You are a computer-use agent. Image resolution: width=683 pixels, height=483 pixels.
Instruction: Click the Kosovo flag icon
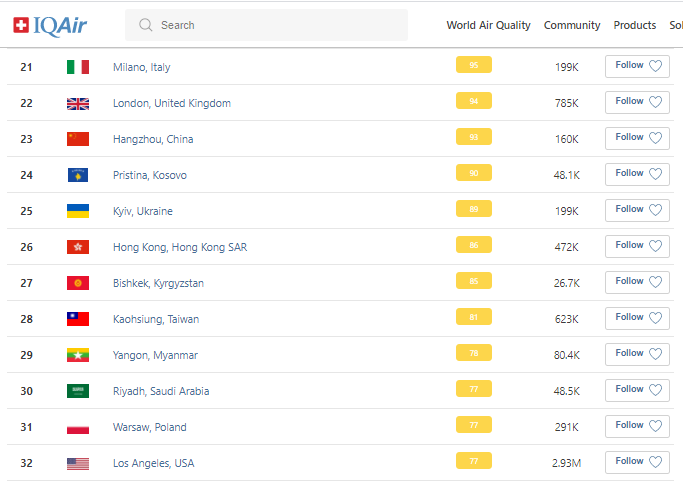[78, 175]
